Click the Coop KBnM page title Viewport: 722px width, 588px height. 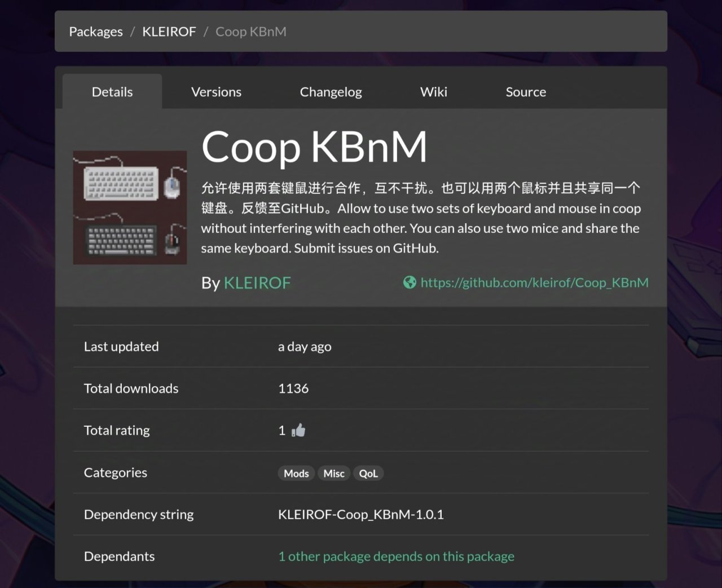click(314, 147)
